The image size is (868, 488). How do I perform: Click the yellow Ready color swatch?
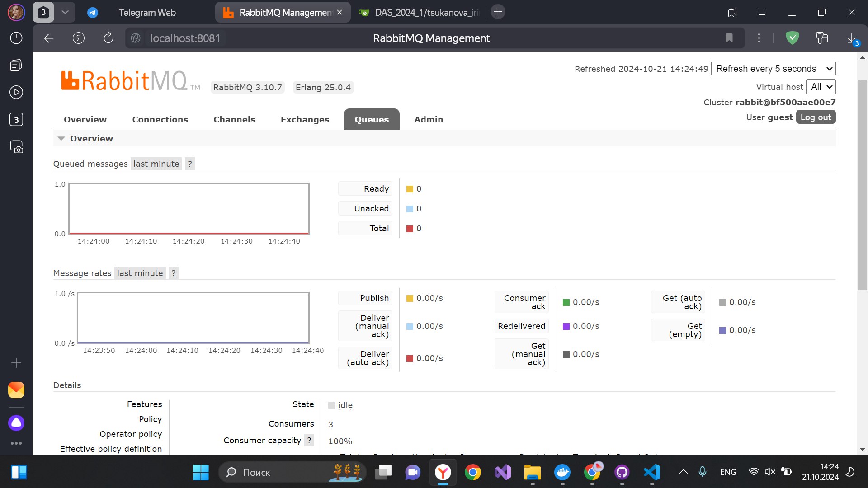[410, 189]
